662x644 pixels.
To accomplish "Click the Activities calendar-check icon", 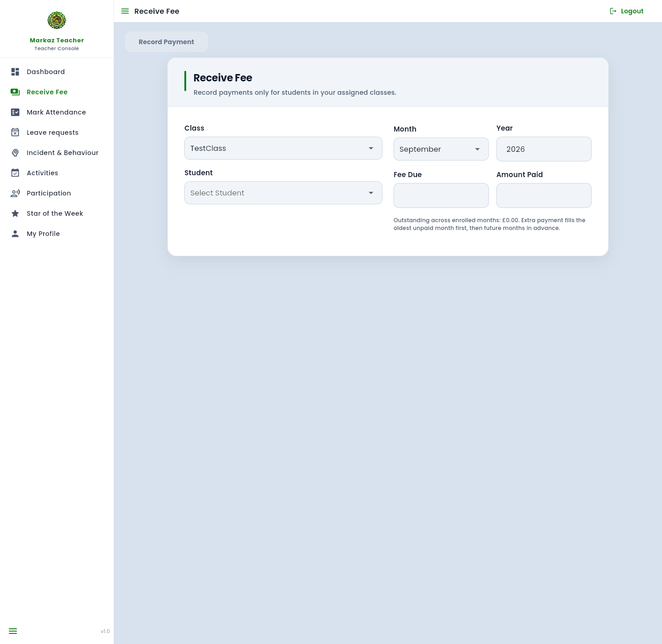I will tap(15, 173).
